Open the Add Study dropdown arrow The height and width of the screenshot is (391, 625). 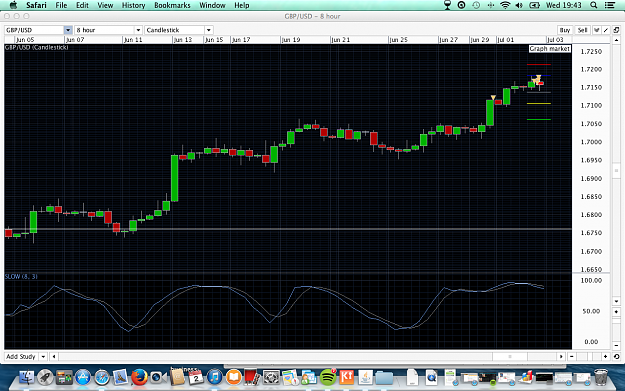[43, 356]
